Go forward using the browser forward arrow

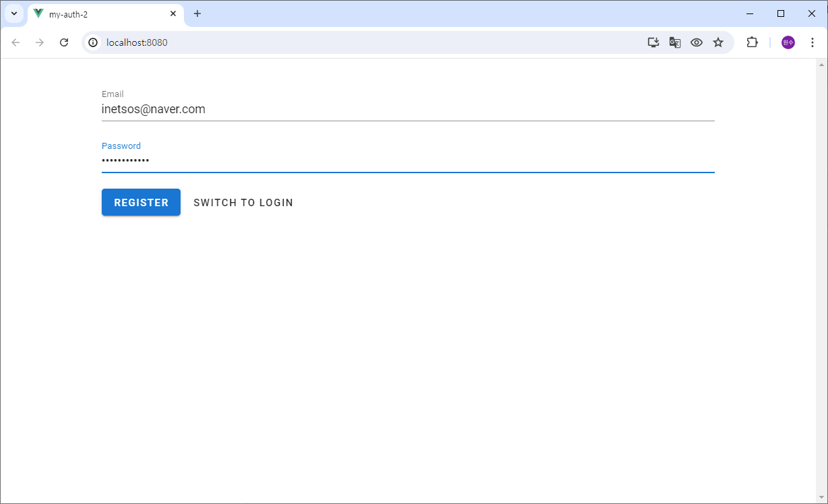click(x=40, y=42)
